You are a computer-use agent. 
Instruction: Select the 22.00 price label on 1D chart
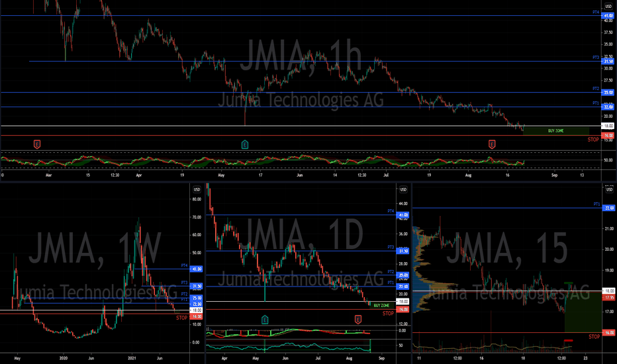click(403, 287)
